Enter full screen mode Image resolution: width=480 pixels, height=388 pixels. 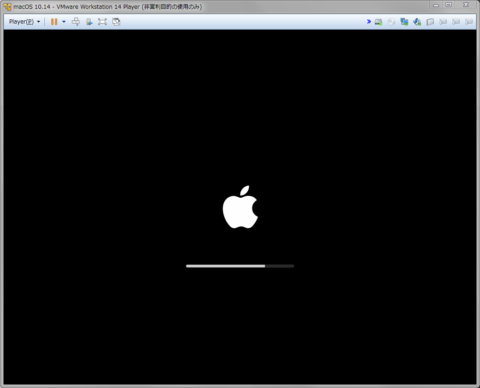(102, 22)
